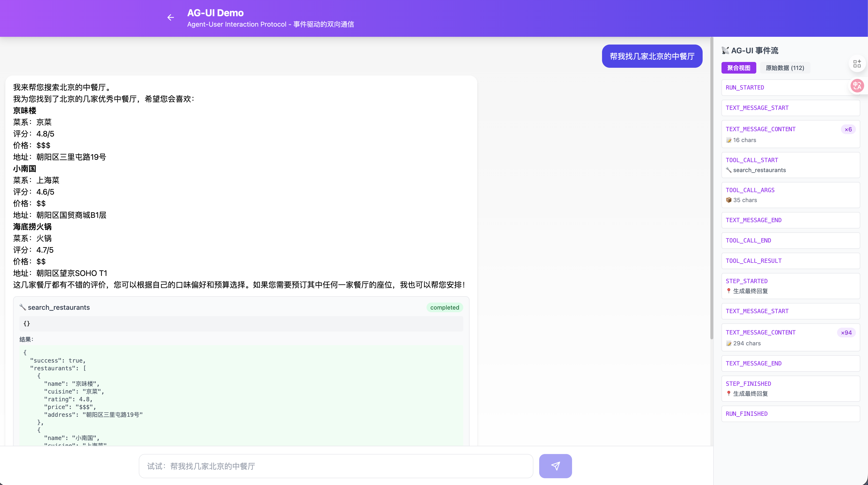Switch to the 聚合视图 tab
The width and height of the screenshot is (868, 485).
[x=739, y=68]
